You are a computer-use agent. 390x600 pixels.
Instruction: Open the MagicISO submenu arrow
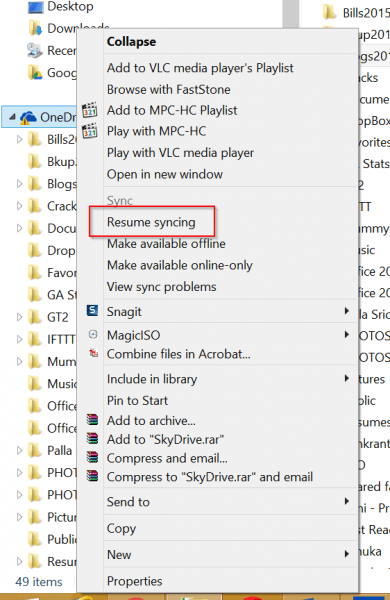tap(346, 334)
